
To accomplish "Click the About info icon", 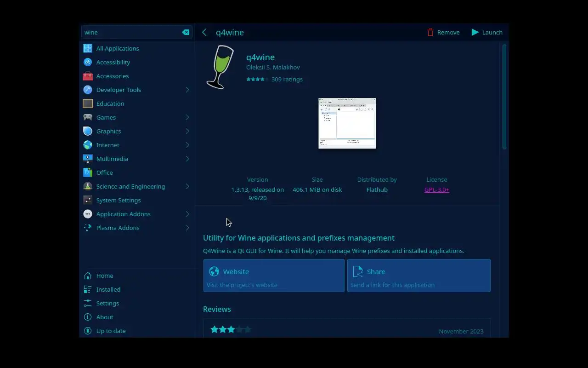I will pyautogui.click(x=88, y=317).
